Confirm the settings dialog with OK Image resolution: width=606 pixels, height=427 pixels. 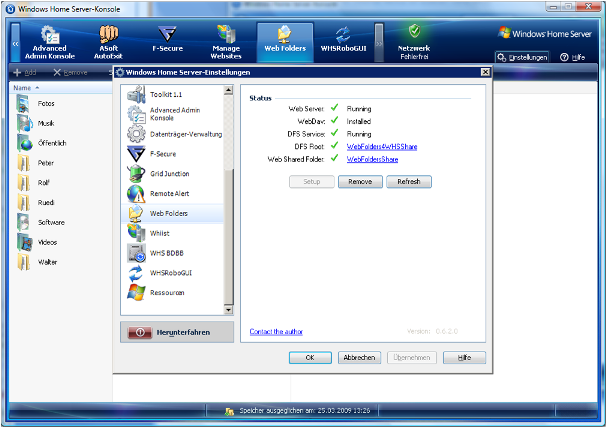[x=310, y=357]
